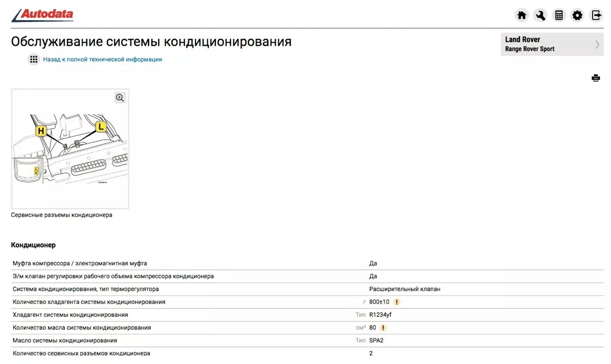This screenshot has width=611, height=364.
Task: Open the calculator icon in header
Action: pyautogui.click(x=559, y=15)
